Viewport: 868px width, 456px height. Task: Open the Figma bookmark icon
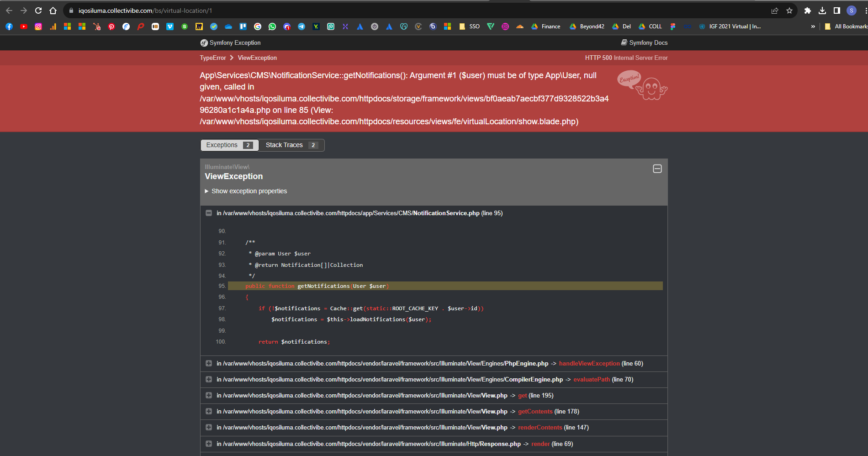673,27
